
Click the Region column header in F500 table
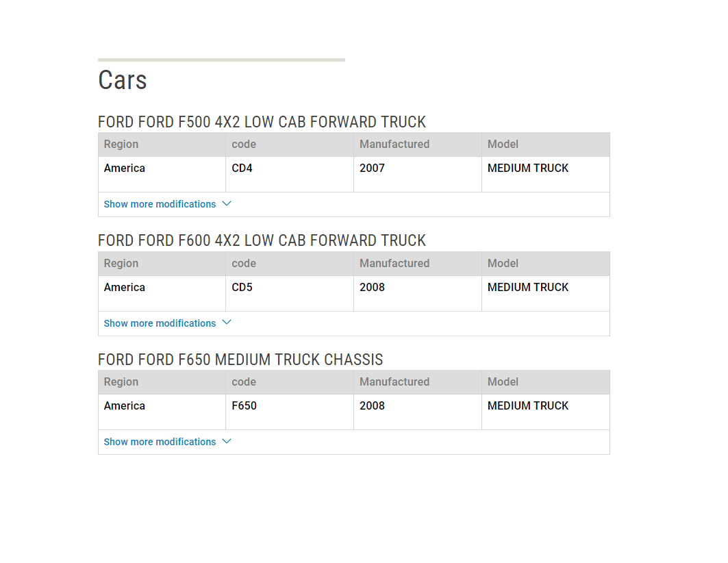tap(121, 144)
